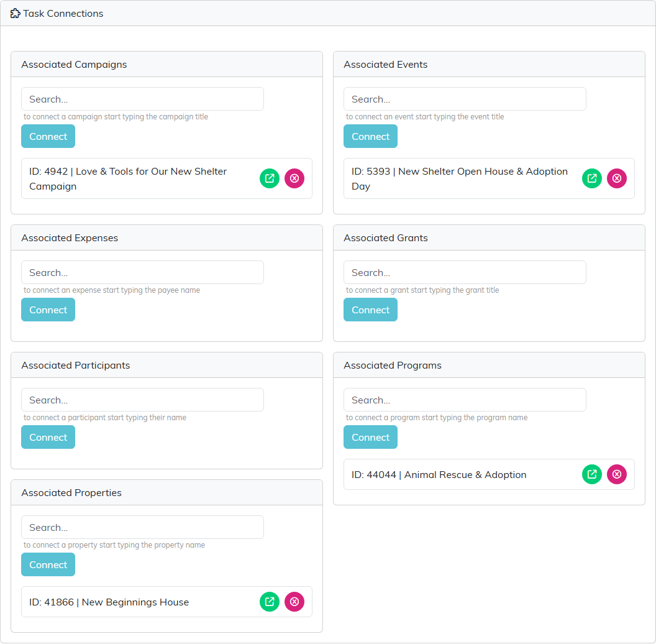Image resolution: width=656 pixels, height=644 pixels.
Task: Click the Associated Properties heading
Action: coord(71,493)
